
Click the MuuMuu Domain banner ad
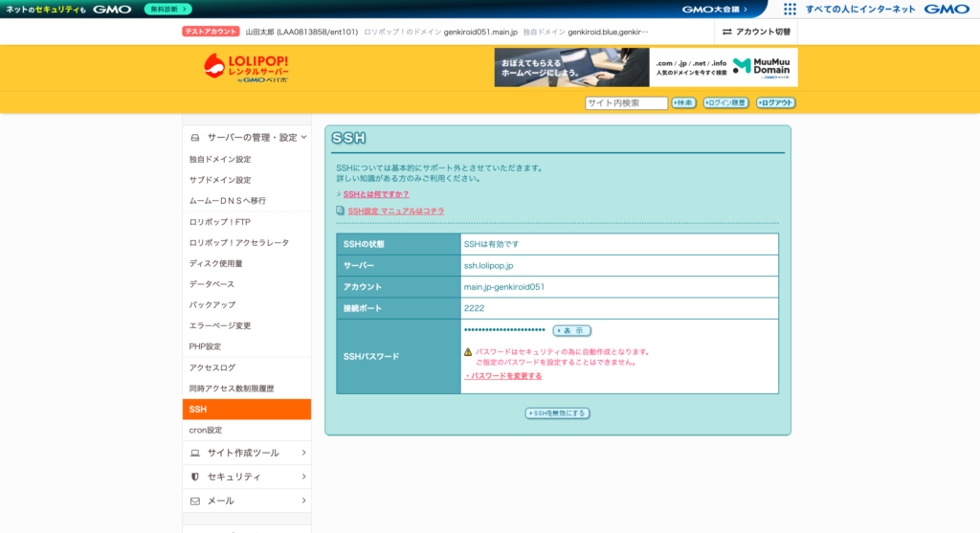(646, 67)
